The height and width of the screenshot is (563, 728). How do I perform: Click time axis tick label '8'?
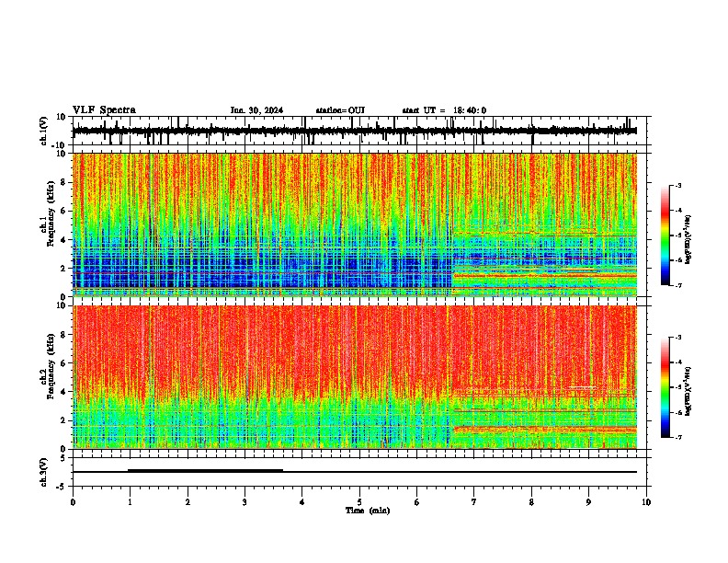(531, 502)
